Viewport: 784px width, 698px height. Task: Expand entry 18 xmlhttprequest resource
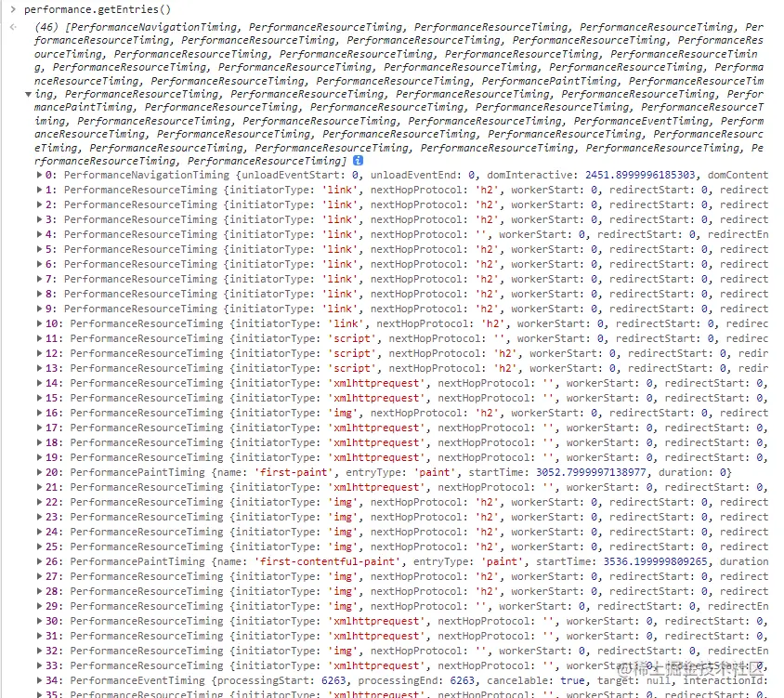coord(39,442)
